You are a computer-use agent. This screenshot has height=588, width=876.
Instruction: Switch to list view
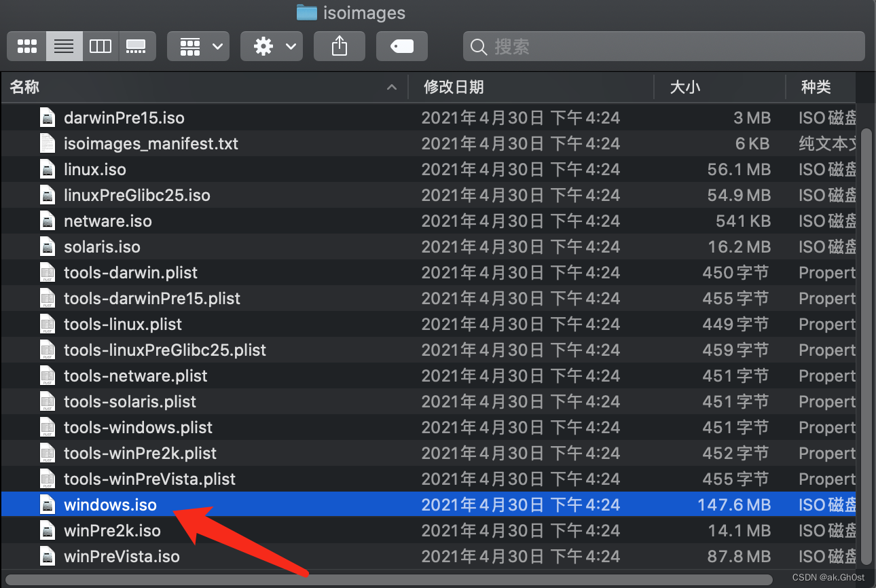pos(65,46)
